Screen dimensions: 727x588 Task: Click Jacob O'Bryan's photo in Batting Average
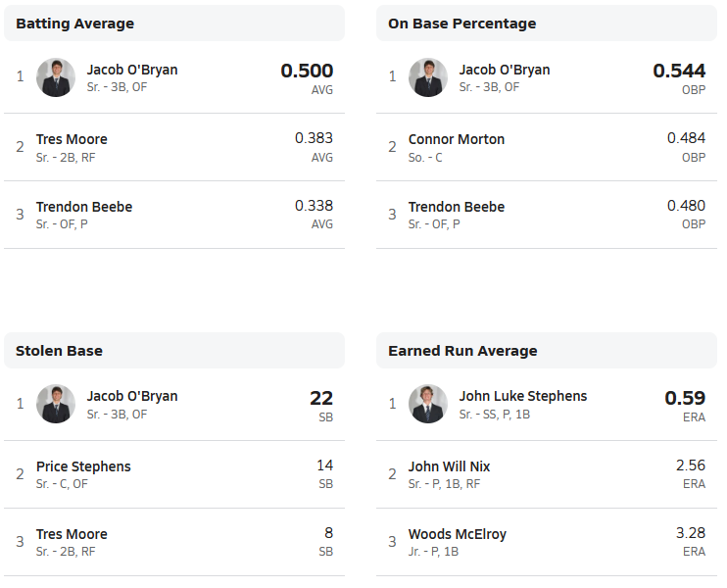[x=56, y=77]
